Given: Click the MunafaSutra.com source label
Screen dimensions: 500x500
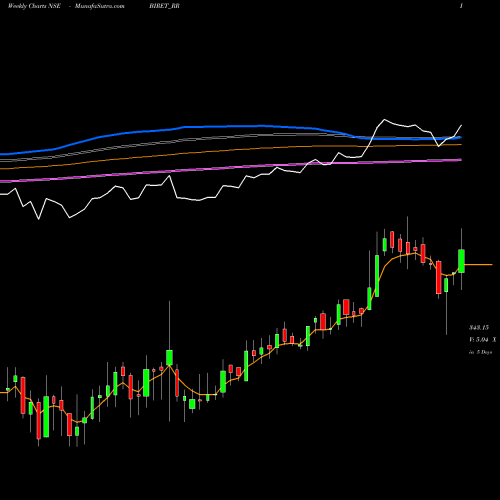Looking at the screenshot, I should [100, 6].
